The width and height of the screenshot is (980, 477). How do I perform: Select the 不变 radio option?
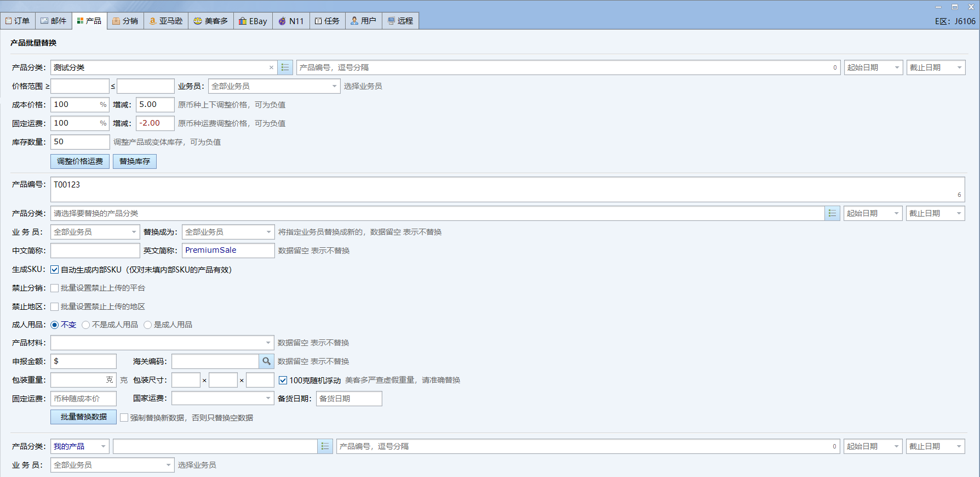[x=55, y=325]
